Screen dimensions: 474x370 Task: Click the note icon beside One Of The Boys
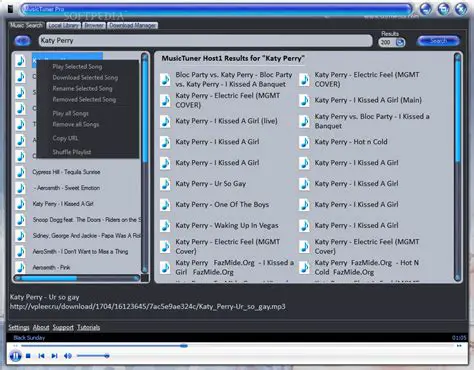tap(165, 205)
